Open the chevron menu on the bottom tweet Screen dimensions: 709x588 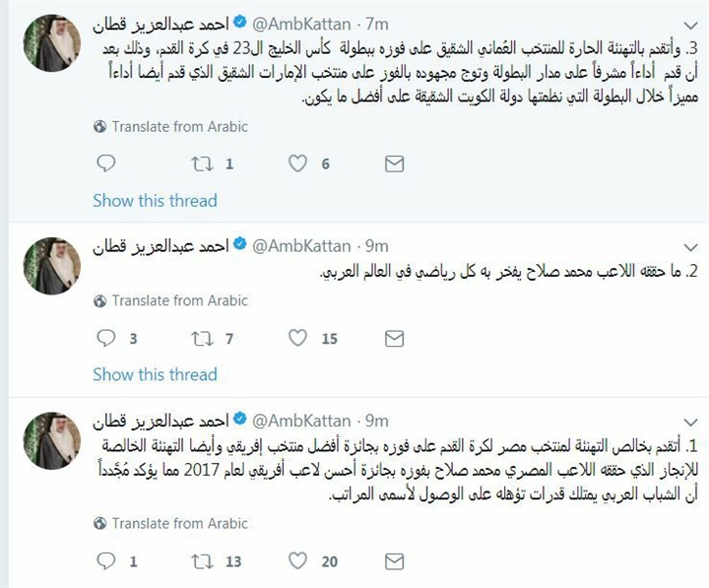click(690, 423)
